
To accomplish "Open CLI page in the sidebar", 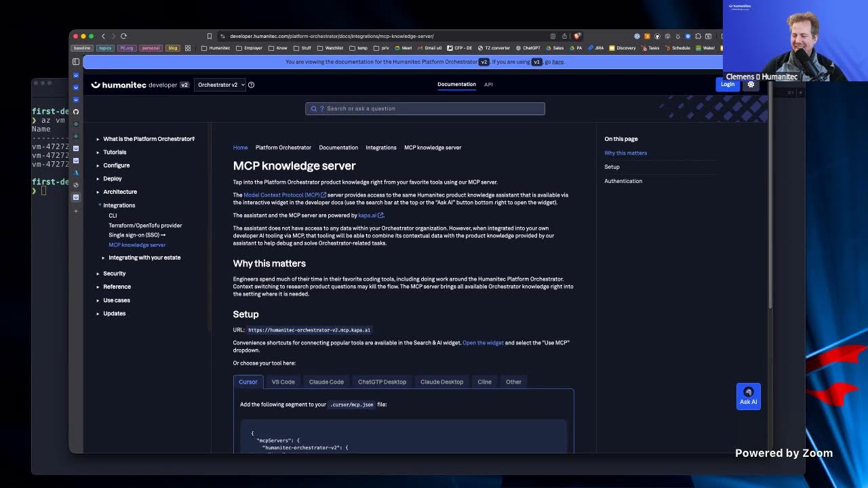I will click(x=113, y=216).
